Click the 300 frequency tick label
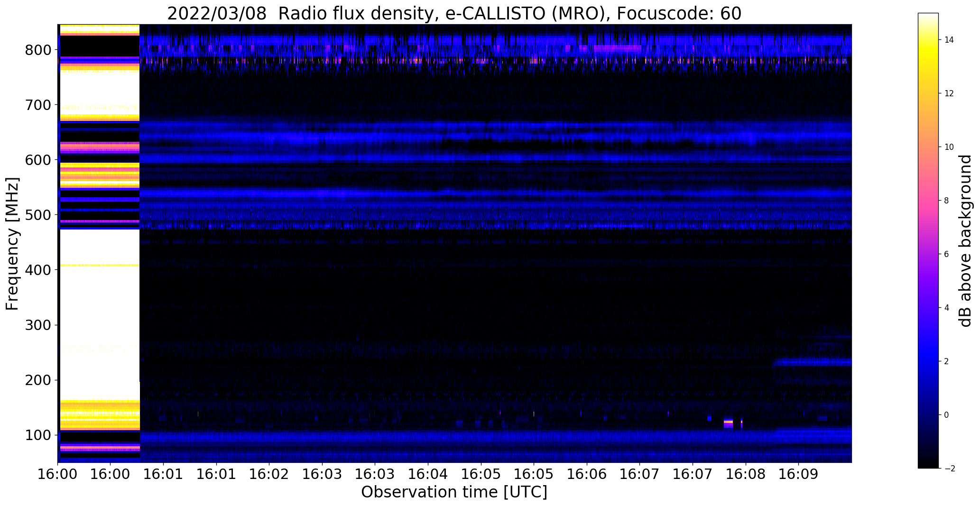The width and height of the screenshot is (980, 506). click(x=38, y=325)
